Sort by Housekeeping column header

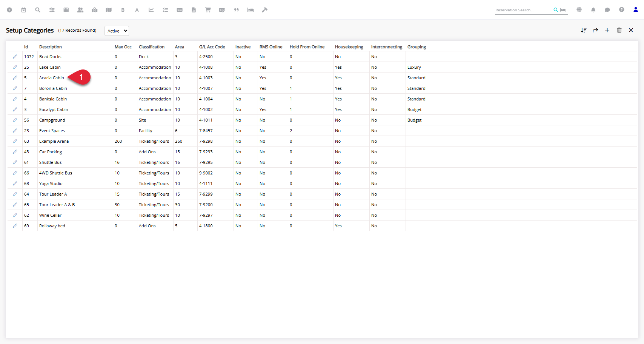pyautogui.click(x=349, y=47)
